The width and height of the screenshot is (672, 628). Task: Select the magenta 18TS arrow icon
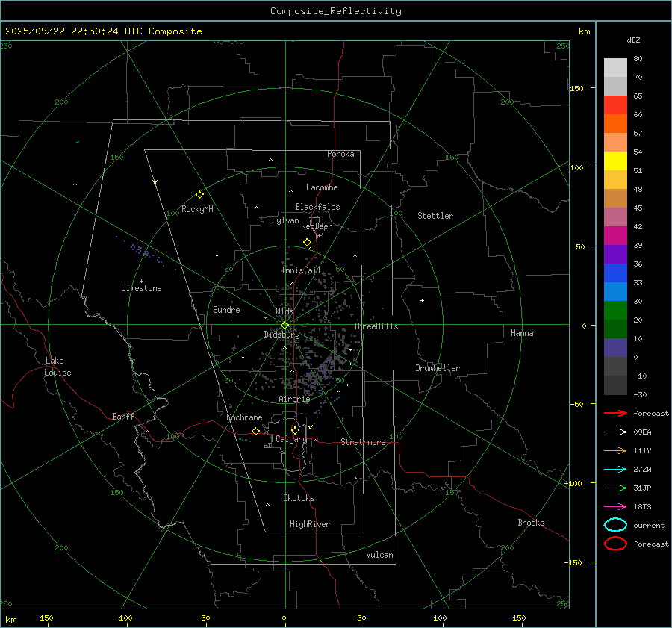pyautogui.click(x=615, y=506)
